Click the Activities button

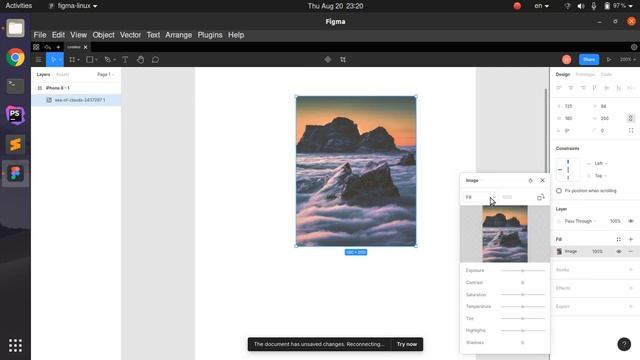click(18, 6)
